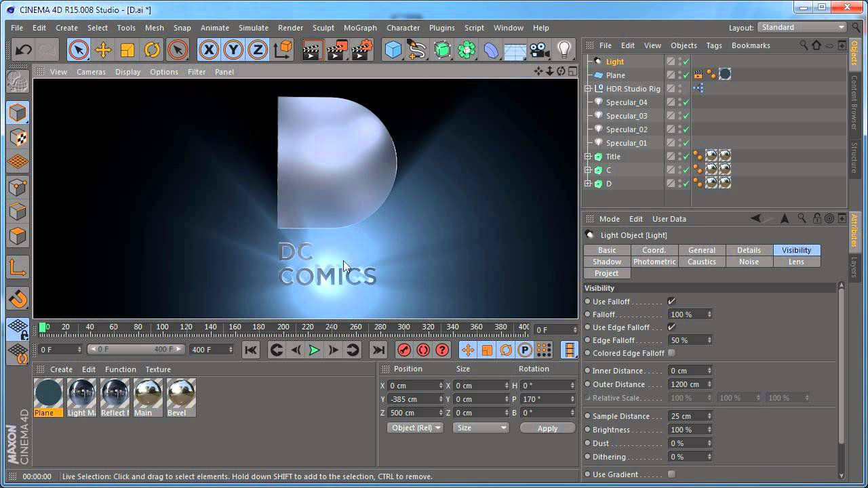This screenshot has height=488, width=868.
Task: Open the Sculpt menu
Action: click(x=323, y=28)
